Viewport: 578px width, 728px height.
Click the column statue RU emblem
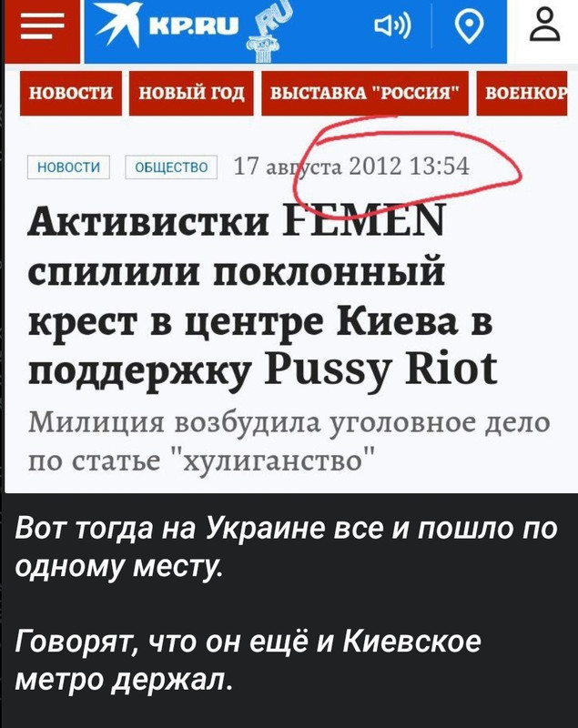coord(269,33)
